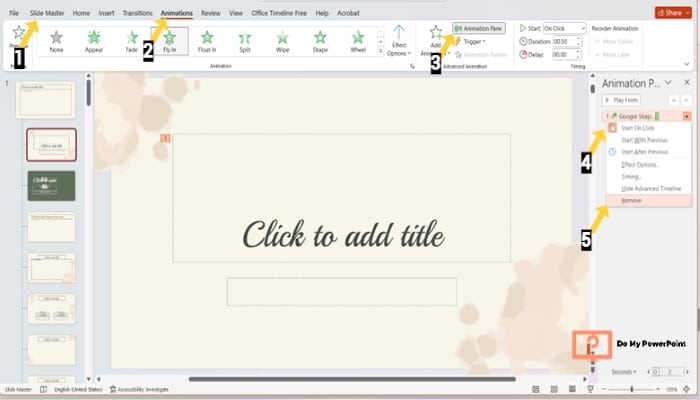700x400 pixels.
Task: Start Slide Show from status bar icon
Action: coord(590,389)
